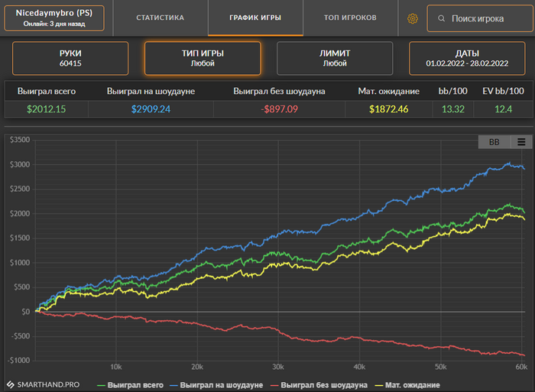Click the $2012.15 total won value
Image resolution: width=535 pixels, height=392 pixels.
point(47,109)
